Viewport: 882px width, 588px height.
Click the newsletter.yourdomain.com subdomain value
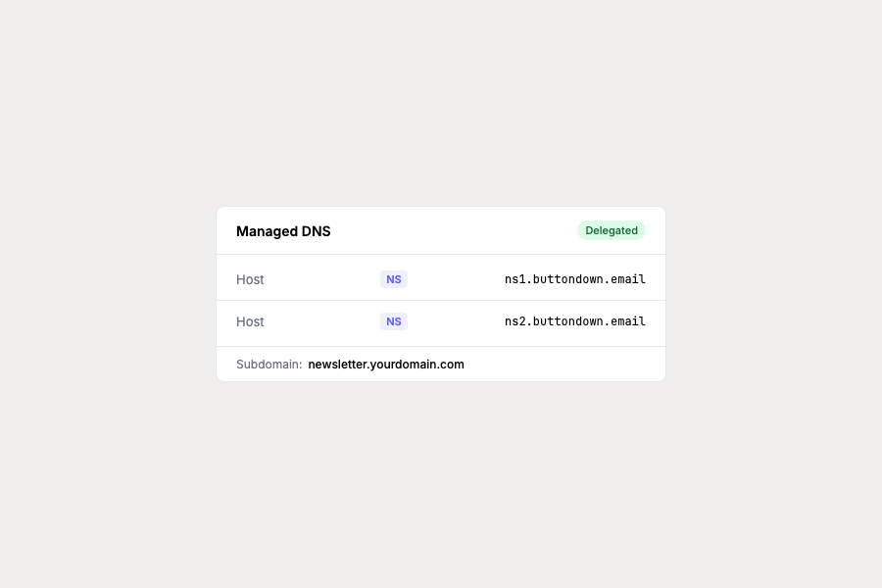(386, 364)
